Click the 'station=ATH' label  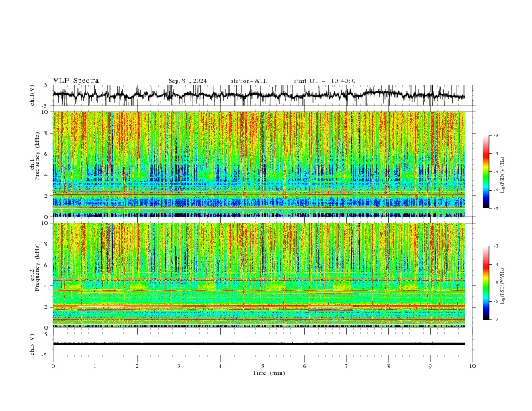(249, 81)
